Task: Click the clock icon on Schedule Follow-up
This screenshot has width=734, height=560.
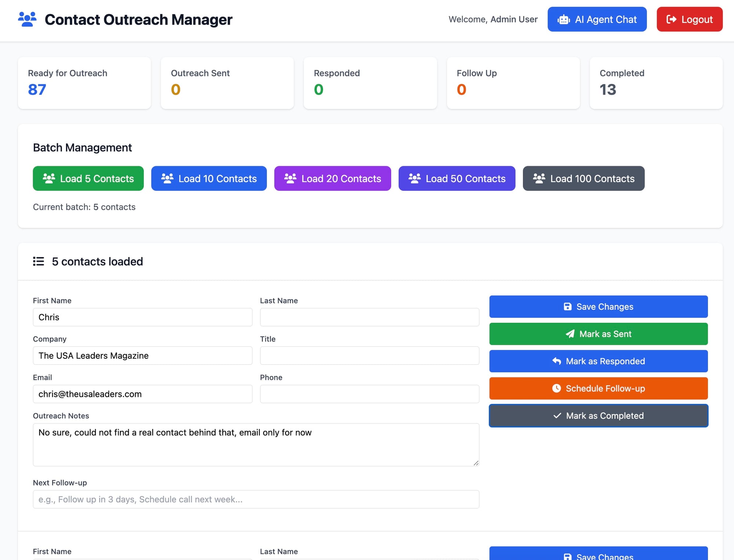Action: 556,388
